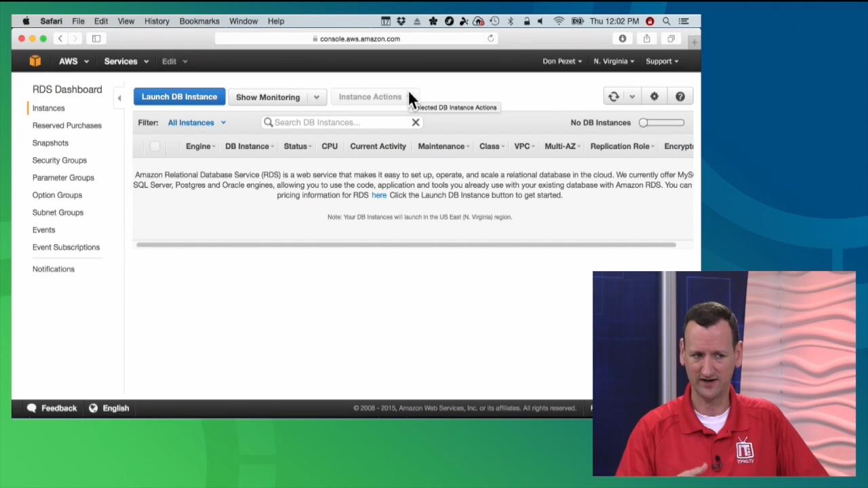This screenshot has width=868, height=488.
Task: Click the volume icon in the menu bar
Action: [x=540, y=21]
